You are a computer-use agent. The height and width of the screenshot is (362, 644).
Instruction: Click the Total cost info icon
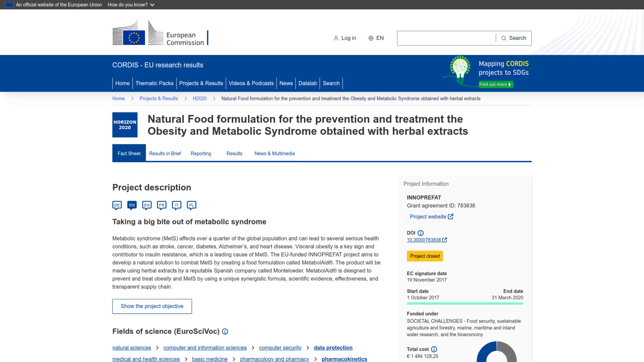tap(434, 349)
